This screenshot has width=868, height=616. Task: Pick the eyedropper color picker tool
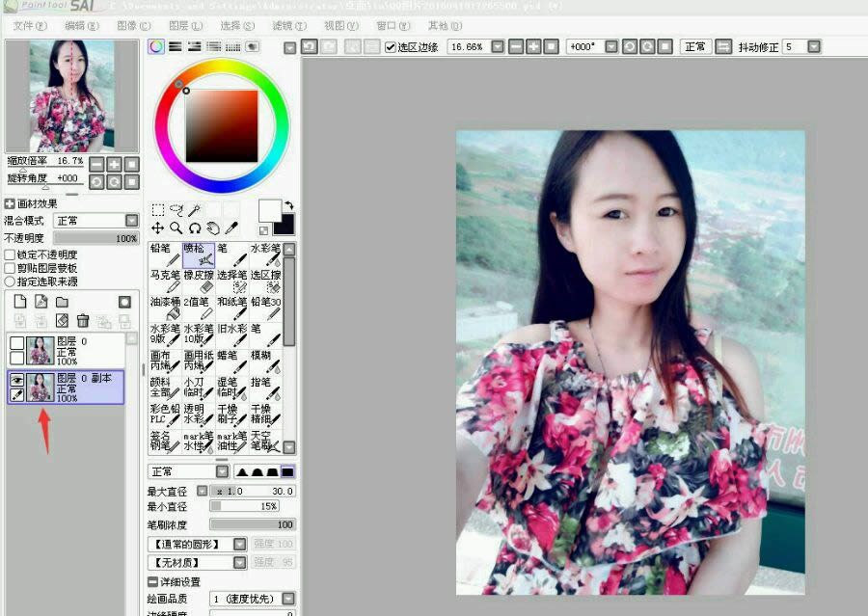[x=231, y=228]
